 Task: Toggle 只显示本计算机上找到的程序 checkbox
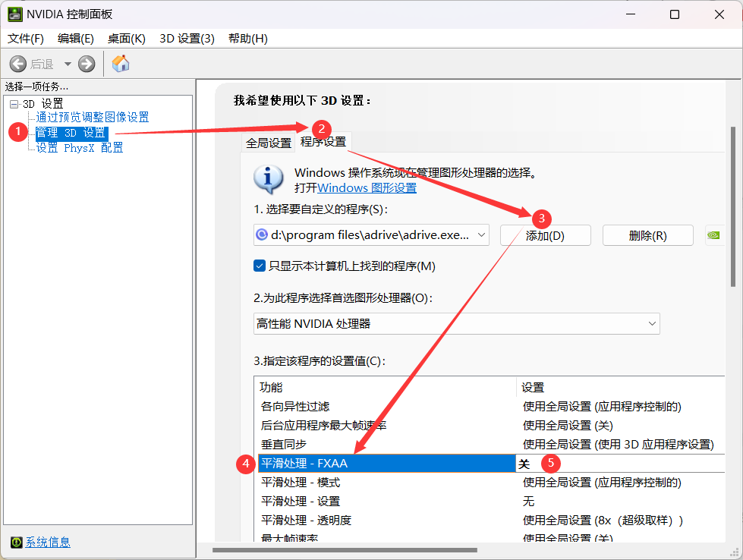[x=260, y=266]
